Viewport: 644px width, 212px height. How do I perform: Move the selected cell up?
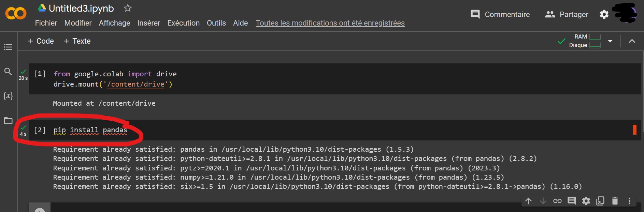coord(529,201)
